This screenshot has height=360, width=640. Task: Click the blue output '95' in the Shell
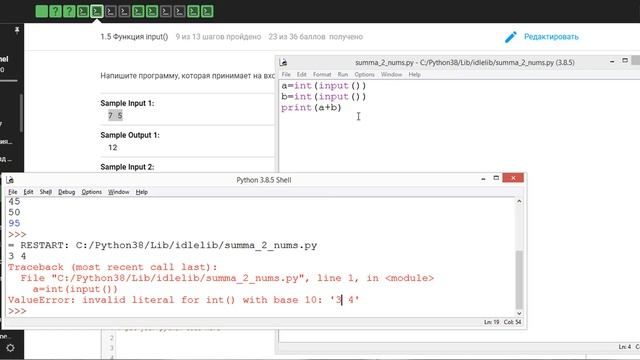[x=14, y=223]
